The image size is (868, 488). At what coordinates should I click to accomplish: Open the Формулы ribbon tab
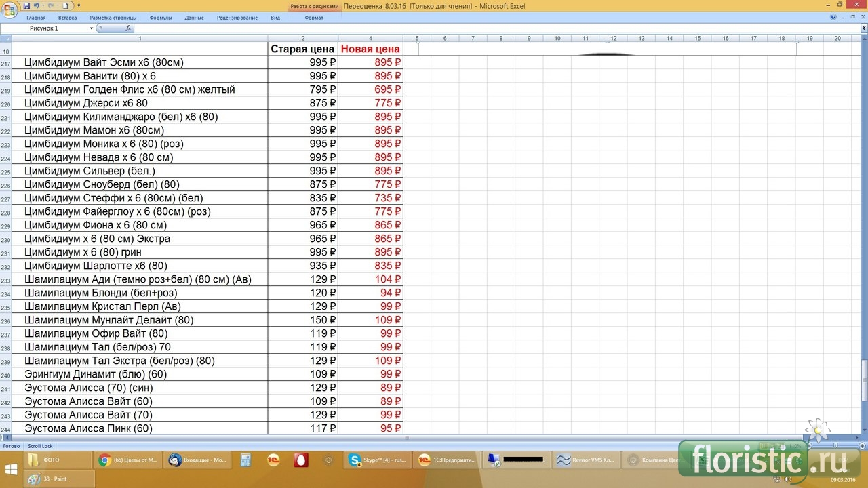click(x=160, y=18)
